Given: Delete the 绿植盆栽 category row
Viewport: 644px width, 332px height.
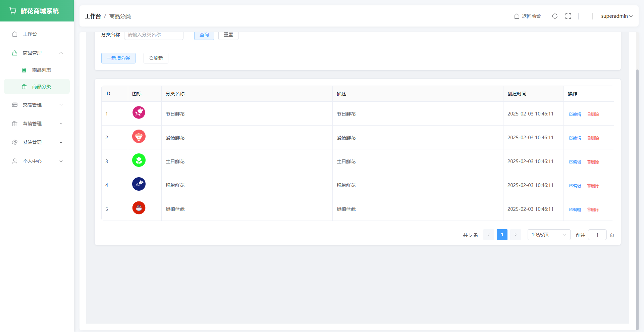Looking at the screenshot, I should 593,209.
